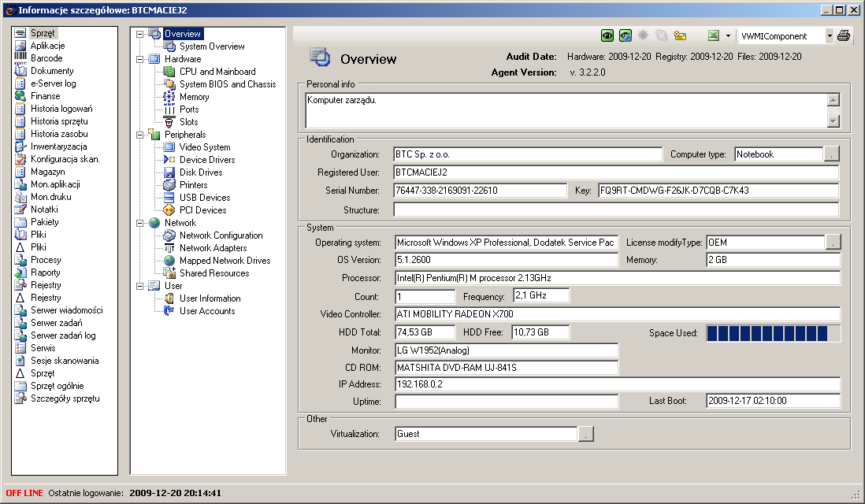Open CPU and Mainboard tree item
The width and height of the screenshot is (865, 504).
click(217, 72)
